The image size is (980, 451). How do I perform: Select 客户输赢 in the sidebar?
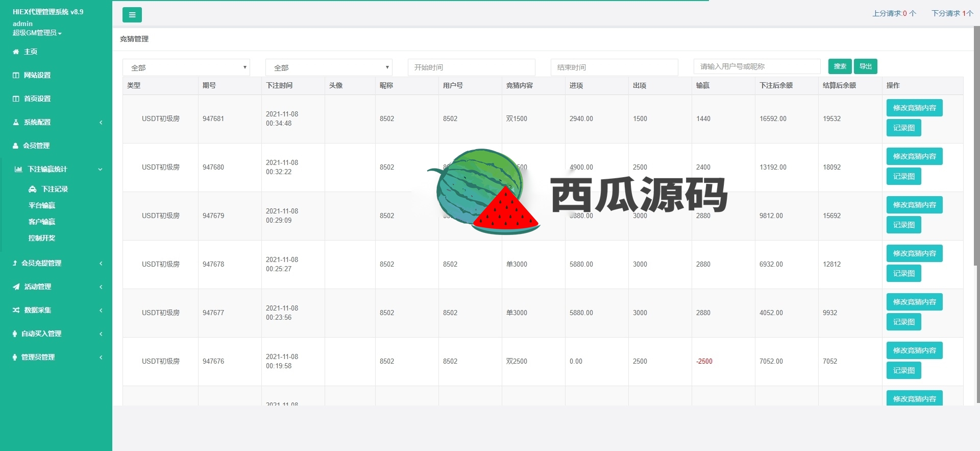(42, 222)
